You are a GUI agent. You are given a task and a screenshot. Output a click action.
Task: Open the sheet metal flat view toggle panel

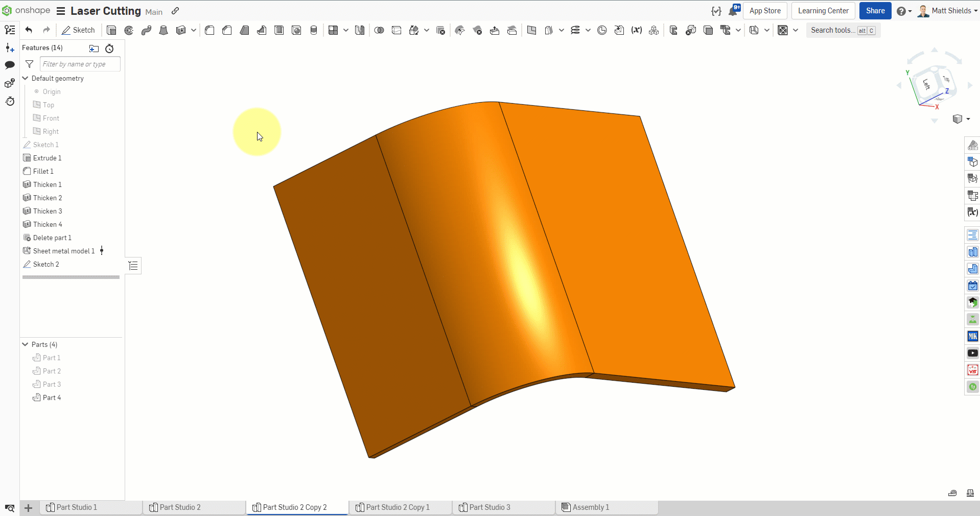[133, 266]
